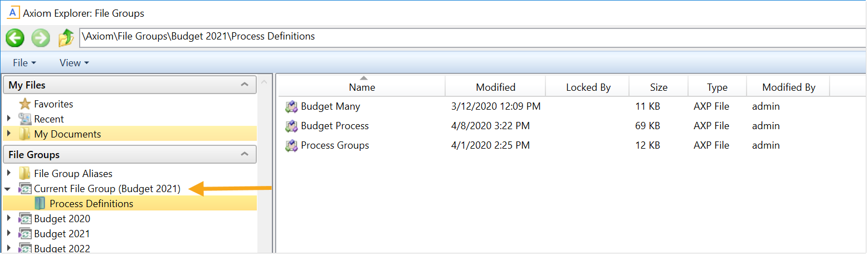Collapse the Current File Group node
868x255 pixels.
(x=8, y=189)
